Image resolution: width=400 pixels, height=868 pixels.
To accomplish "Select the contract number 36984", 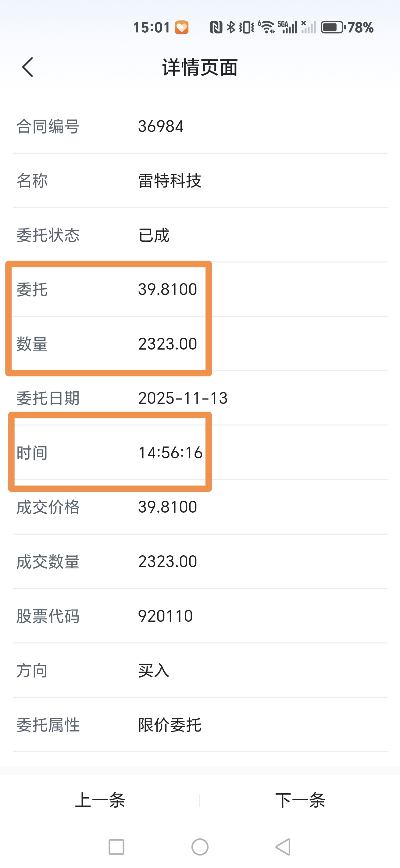I will pyautogui.click(x=161, y=126).
